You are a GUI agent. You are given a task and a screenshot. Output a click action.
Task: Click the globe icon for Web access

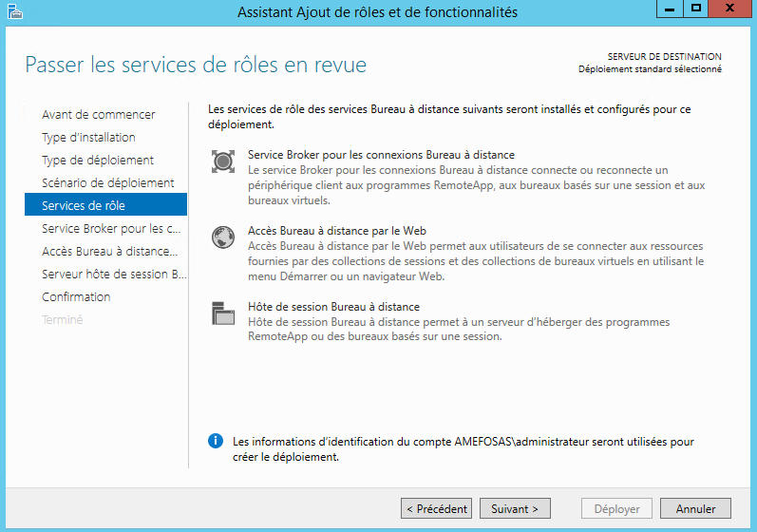[x=223, y=237]
